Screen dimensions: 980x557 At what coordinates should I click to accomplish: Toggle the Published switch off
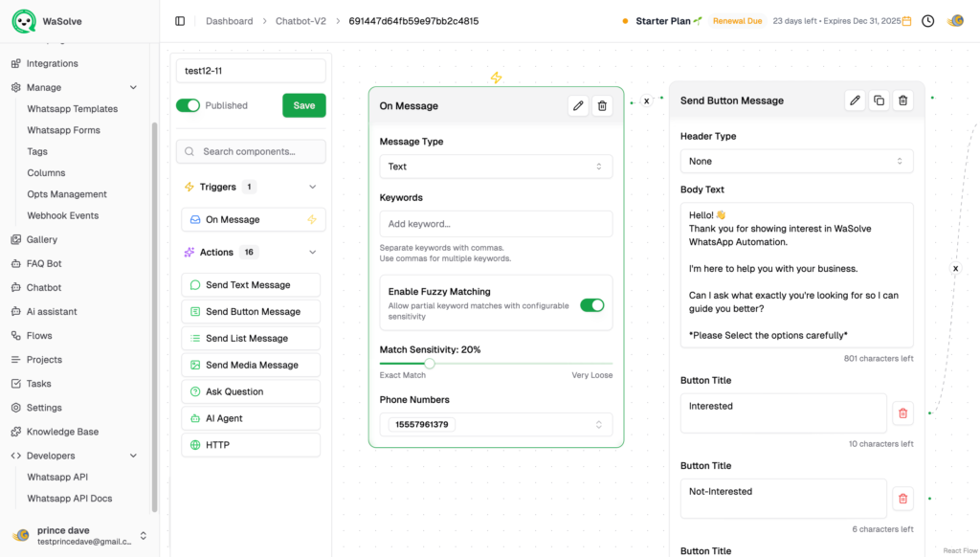(188, 105)
